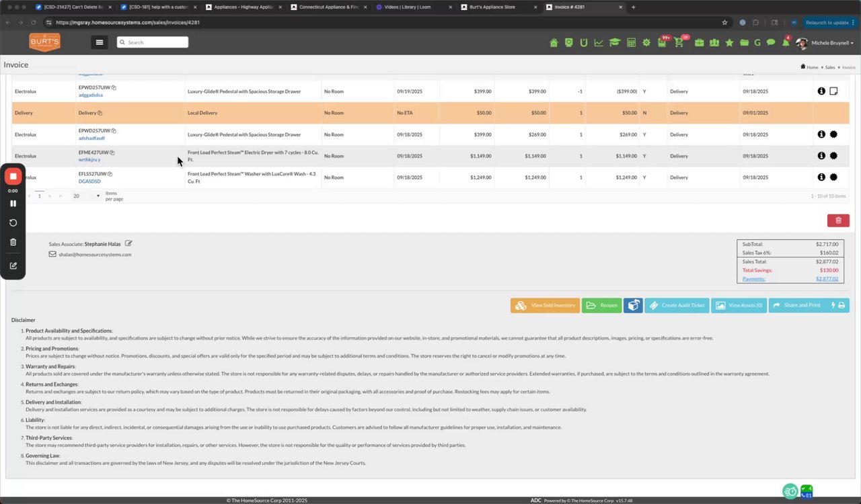Image resolution: width=861 pixels, height=504 pixels.
Task: Open the notifications bell with badge 4
Action: [785, 42]
